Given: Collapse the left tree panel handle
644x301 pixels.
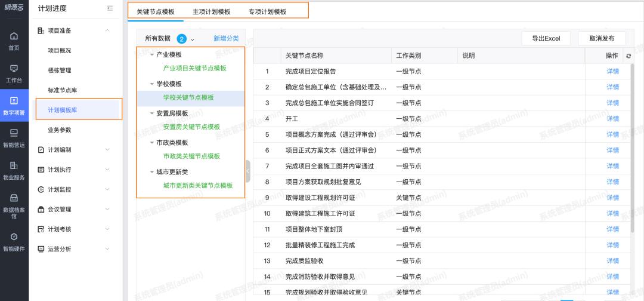Looking at the screenshot, I should point(247,171).
